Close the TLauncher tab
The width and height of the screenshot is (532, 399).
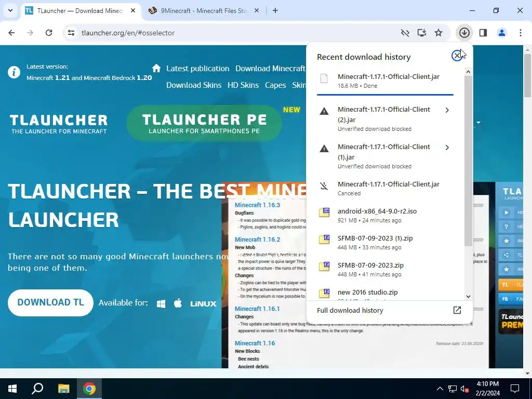pos(133,10)
